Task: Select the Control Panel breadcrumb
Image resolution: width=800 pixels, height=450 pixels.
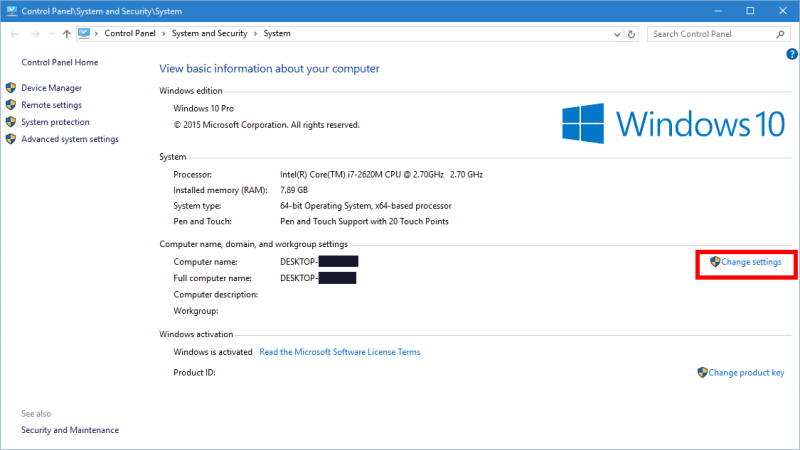Action: click(130, 33)
